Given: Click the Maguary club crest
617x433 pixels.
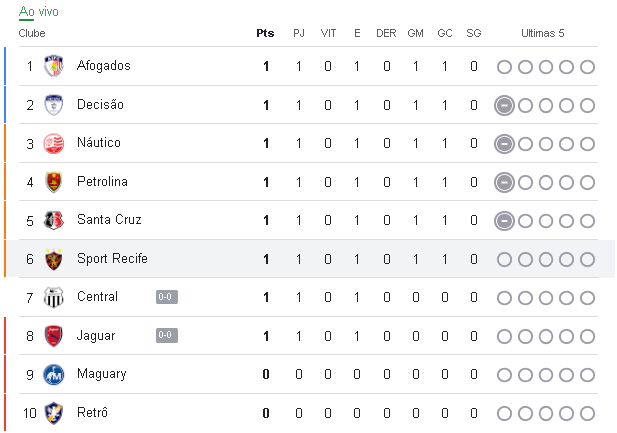Looking at the screenshot, I should click(x=54, y=374).
